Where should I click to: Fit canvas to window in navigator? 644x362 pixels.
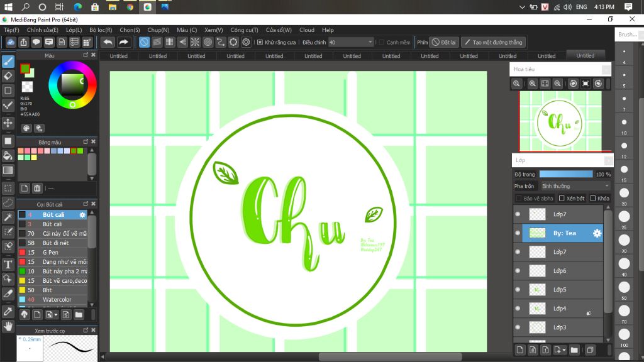(545, 84)
